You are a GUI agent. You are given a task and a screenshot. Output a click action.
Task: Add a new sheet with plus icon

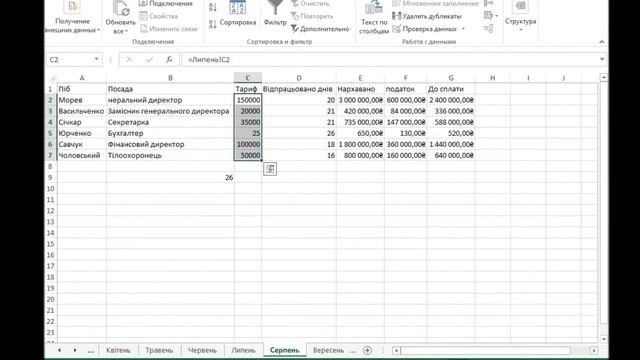tap(367, 350)
